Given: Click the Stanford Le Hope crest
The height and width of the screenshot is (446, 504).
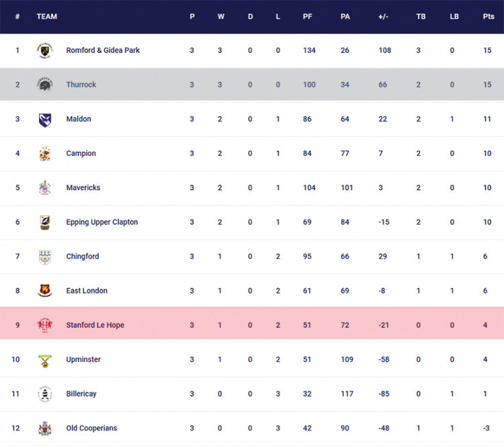Looking at the screenshot, I should (45, 325).
